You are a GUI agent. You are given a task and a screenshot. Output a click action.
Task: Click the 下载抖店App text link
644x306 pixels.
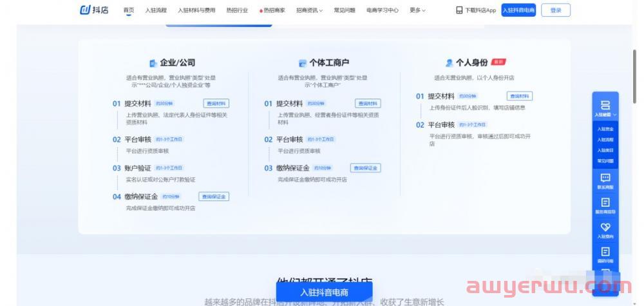tap(480, 10)
